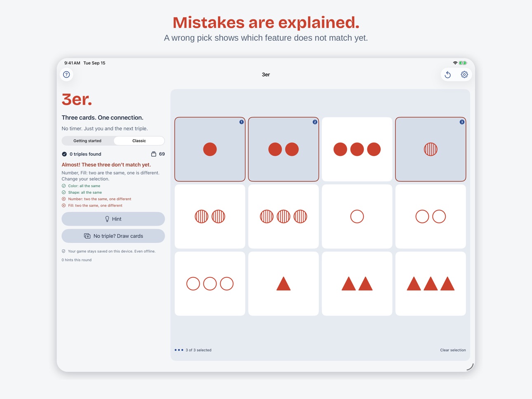Click the Hint button
532x399 pixels.
[113, 219]
